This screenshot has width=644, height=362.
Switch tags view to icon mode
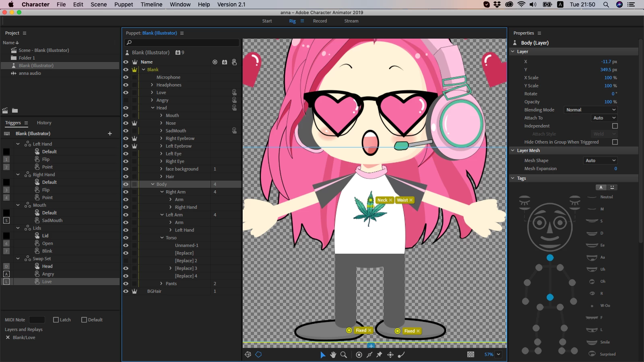[612, 187]
